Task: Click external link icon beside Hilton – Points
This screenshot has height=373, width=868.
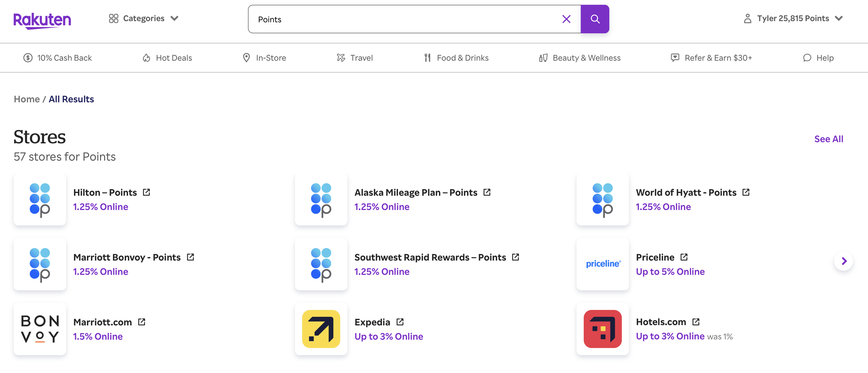Action: (x=146, y=192)
